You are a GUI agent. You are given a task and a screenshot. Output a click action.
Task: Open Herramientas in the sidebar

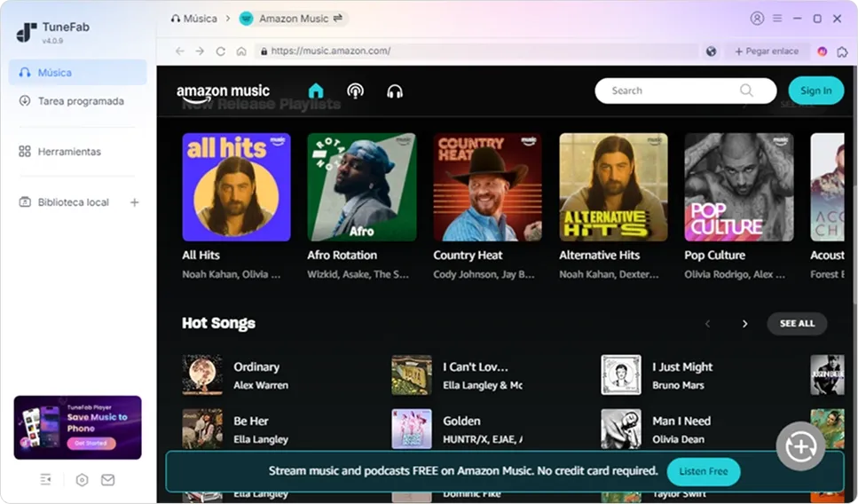[78, 152]
